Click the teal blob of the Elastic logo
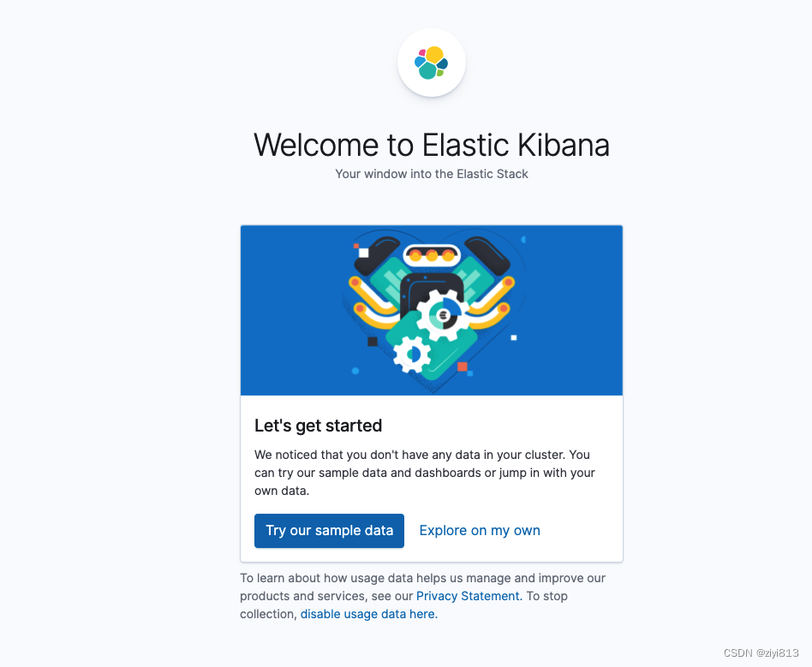Screen dimensions: 812x667 (427, 70)
